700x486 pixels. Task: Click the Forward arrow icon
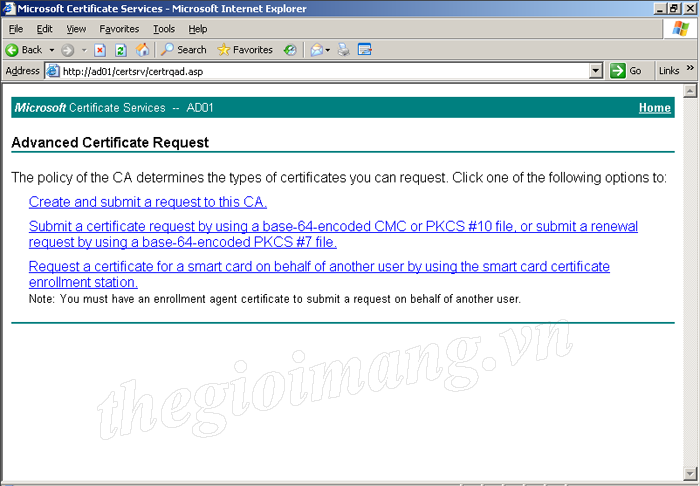pos(67,50)
